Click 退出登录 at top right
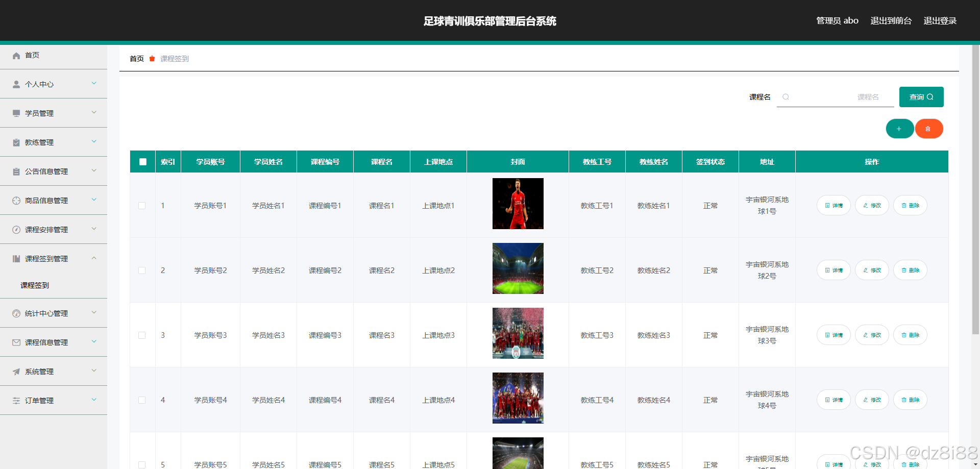Viewport: 980px width, 469px height. pos(941,20)
